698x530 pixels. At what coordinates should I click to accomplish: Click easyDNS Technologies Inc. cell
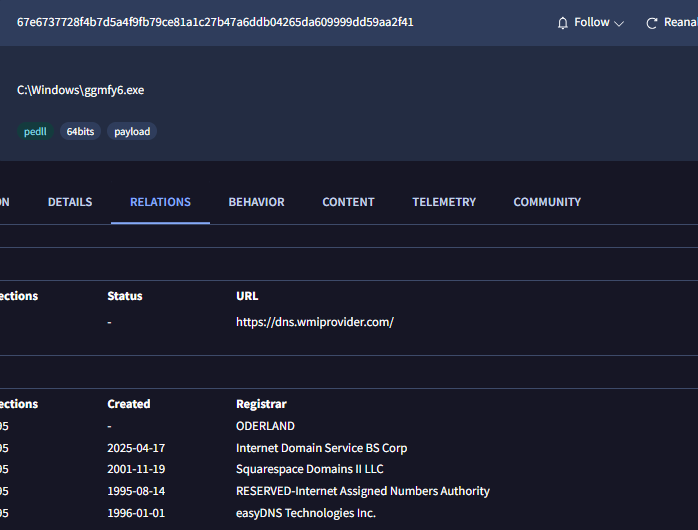[x=306, y=513]
